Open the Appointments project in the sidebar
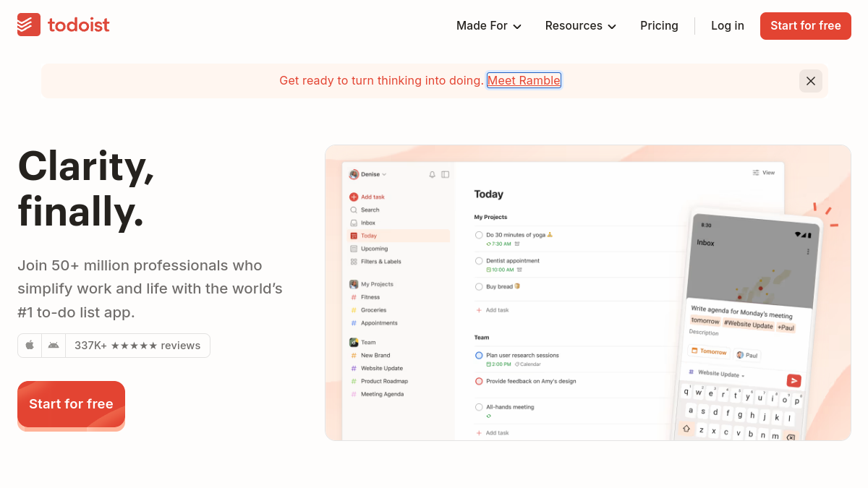 point(374,323)
